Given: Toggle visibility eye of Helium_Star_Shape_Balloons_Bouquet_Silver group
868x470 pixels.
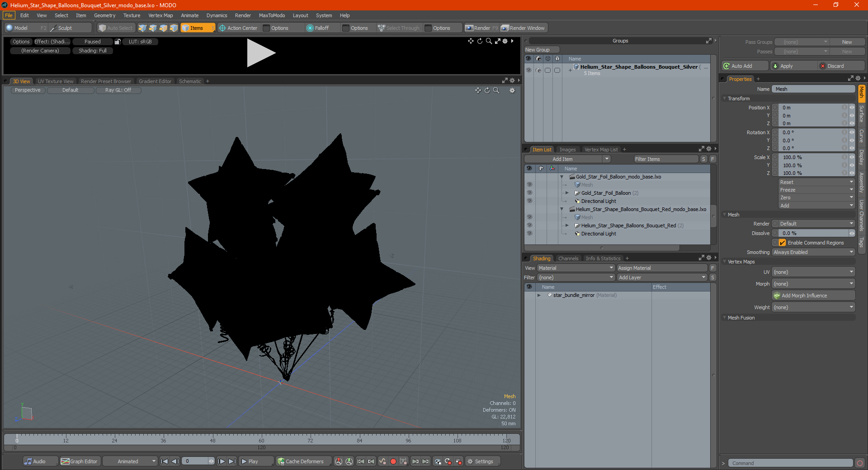Looking at the screenshot, I should click(528, 70).
